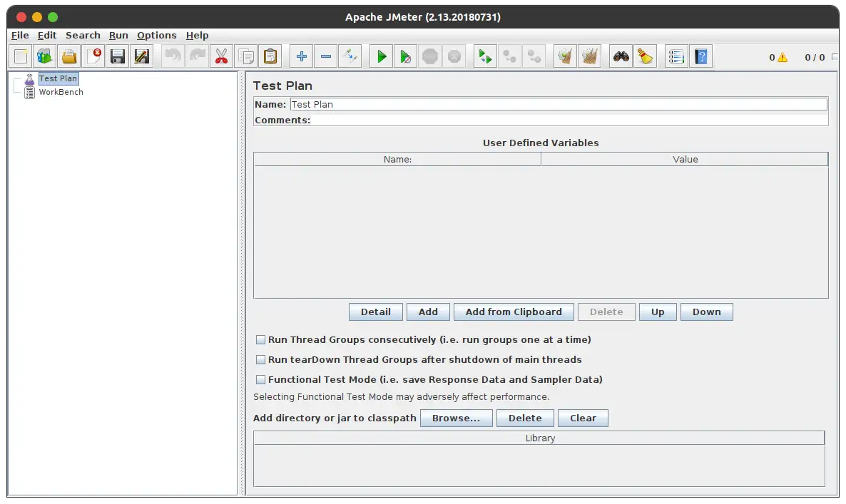Viewport: 846px width, 504px height.
Task: Click the Copy icon in toolbar
Action: click(246, 56)
